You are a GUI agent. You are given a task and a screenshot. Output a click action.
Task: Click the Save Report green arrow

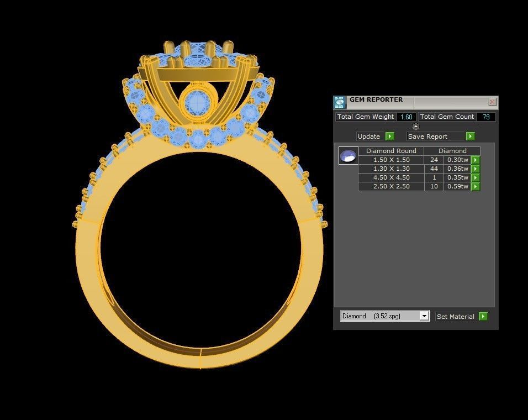click(470, 136)
